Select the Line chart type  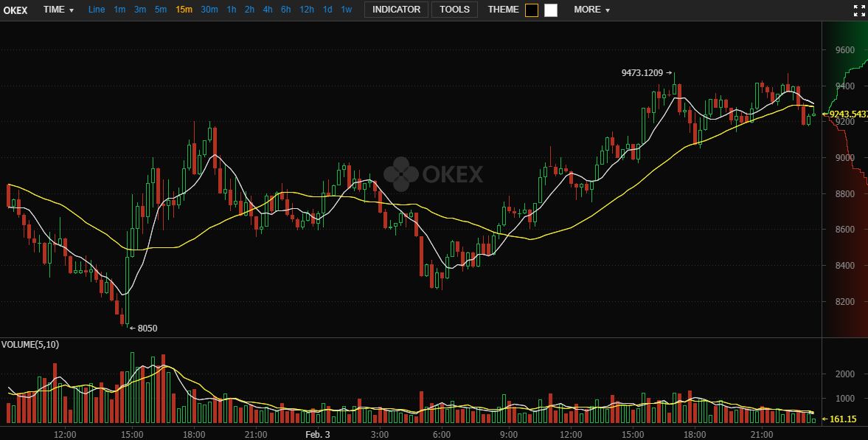(97, 10)
